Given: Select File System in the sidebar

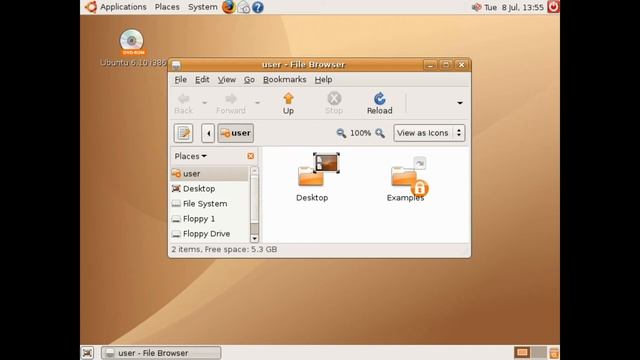Looking at the screenshot, I should coord(209,204).
